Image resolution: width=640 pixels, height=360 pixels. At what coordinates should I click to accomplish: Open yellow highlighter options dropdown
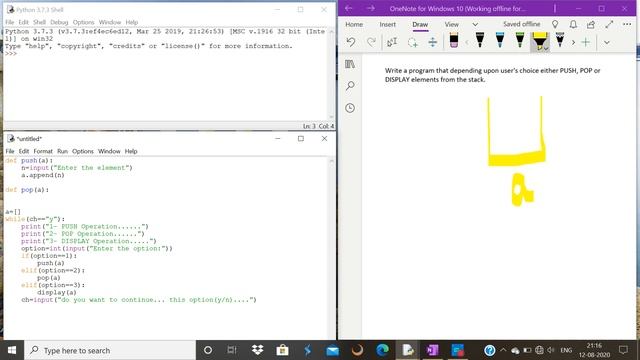[546, 49]
